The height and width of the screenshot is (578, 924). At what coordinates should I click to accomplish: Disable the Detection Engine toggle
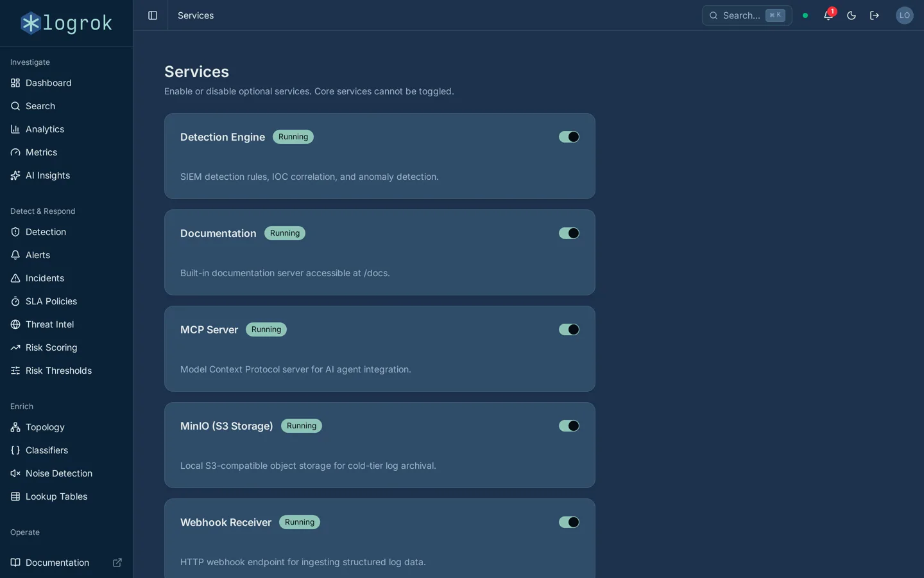tap(569, 137)
